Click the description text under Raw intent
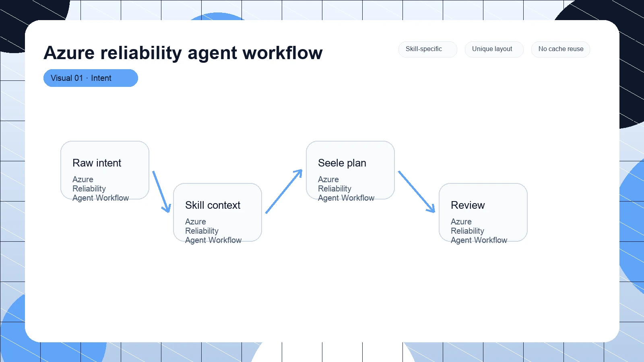This screenshot has height=362, width=644. pyautogui.click(x=101, y=189)
